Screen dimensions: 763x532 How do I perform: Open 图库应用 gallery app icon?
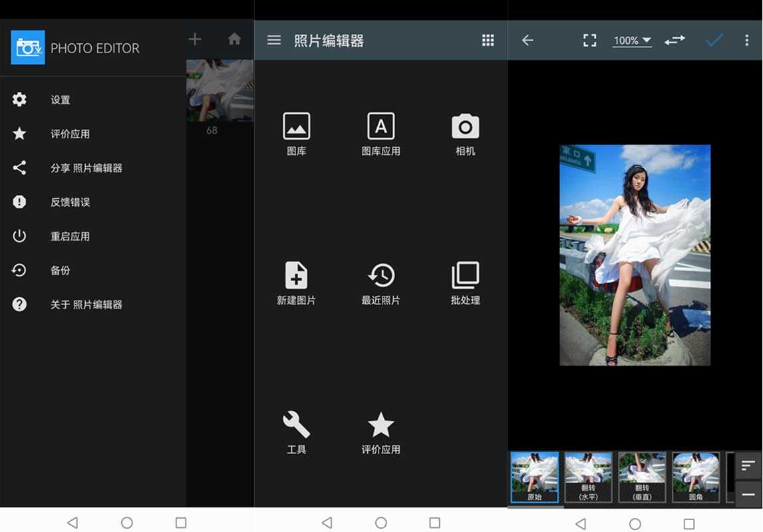coord(381,126)
